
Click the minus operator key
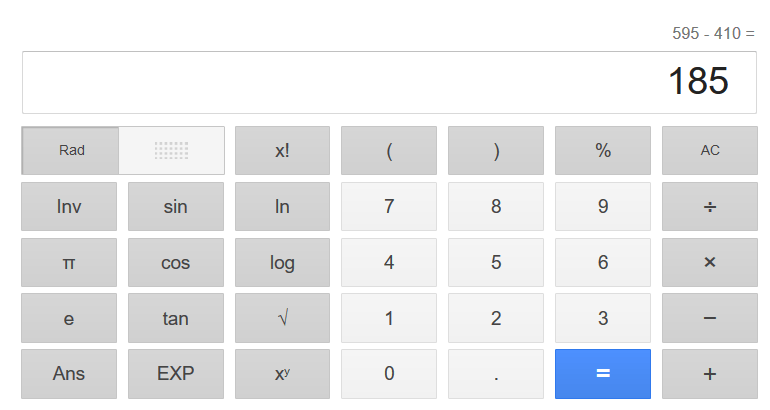coord(709,318)
